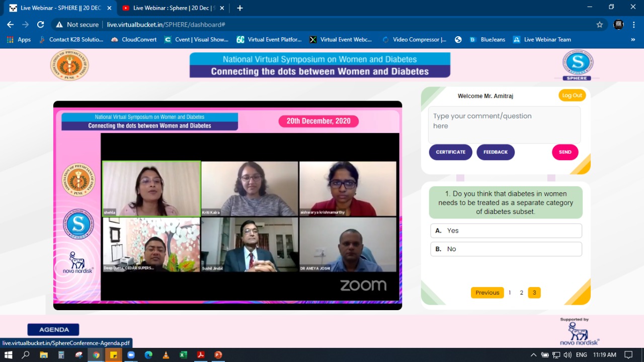Click the CERTIFICATE button
This screenshot has height=362, width=644.
pyautogui.click(x=450, y=152)
